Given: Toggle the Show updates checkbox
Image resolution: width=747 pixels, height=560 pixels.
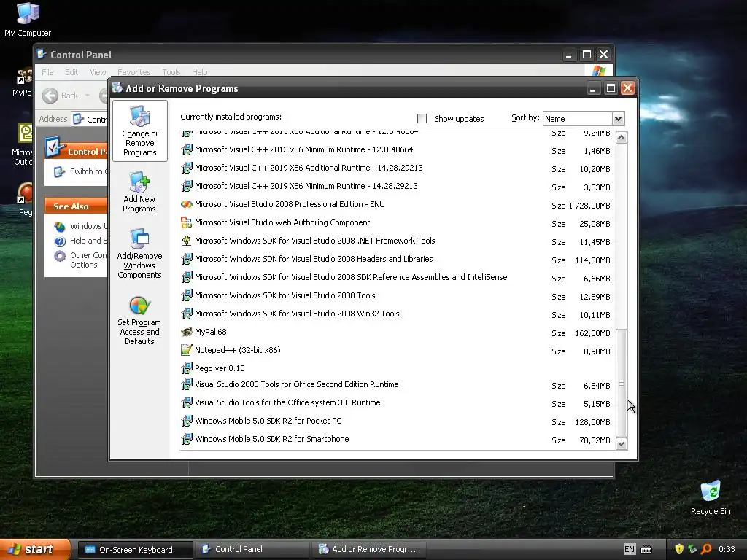Looking at the screenshot, I should tap(422, 119).
